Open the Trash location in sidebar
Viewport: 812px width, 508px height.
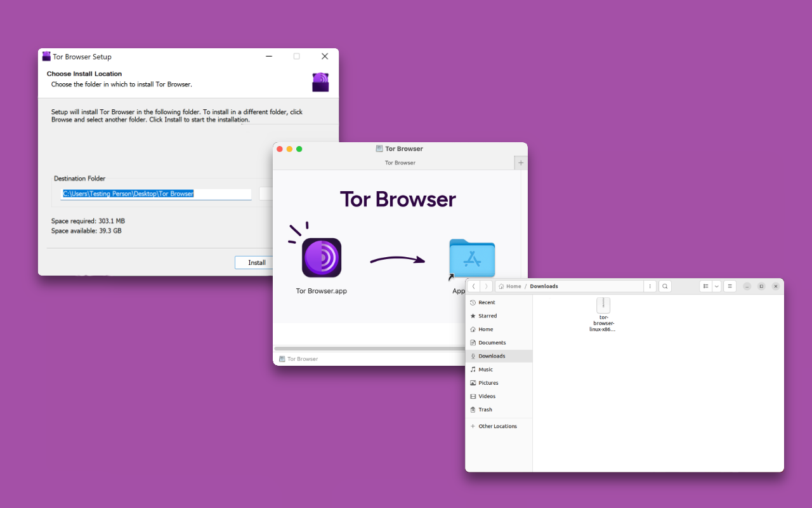pos(485,410)
